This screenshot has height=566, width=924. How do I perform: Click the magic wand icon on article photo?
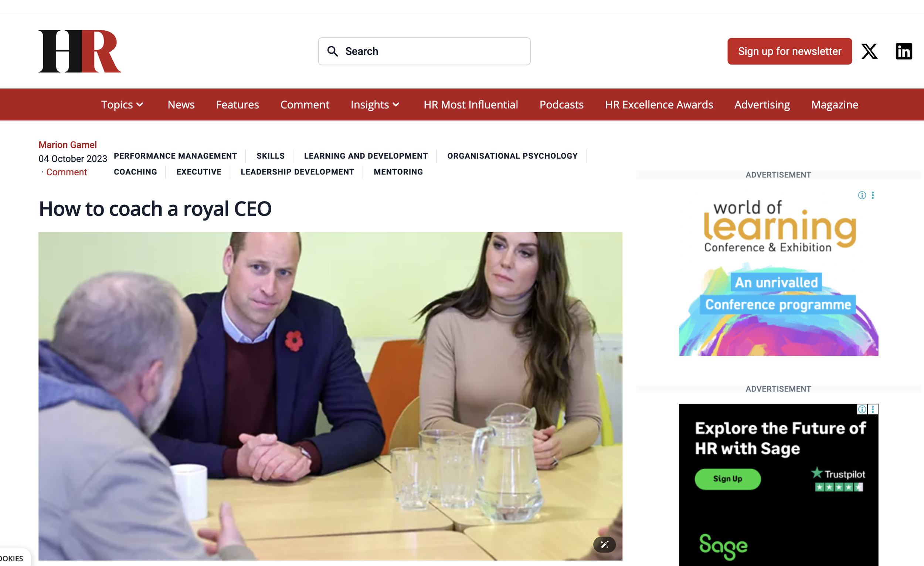[x=604, y=544]
